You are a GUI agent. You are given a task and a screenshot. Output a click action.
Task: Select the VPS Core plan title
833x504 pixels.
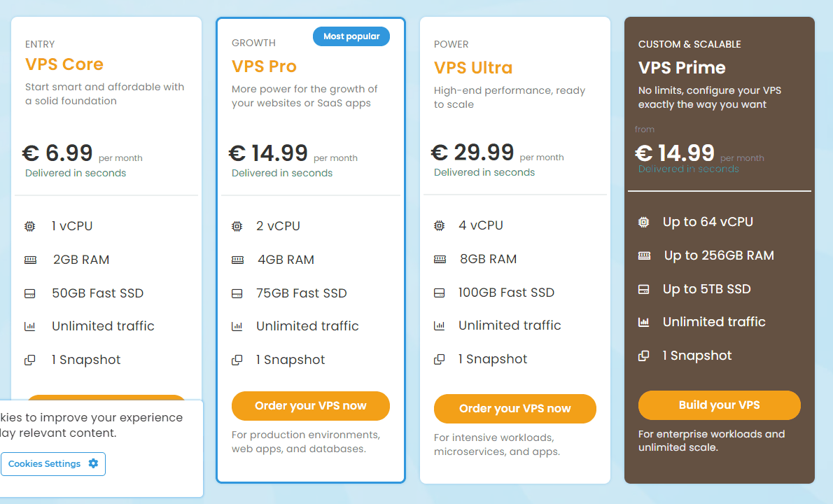(64, 64)
